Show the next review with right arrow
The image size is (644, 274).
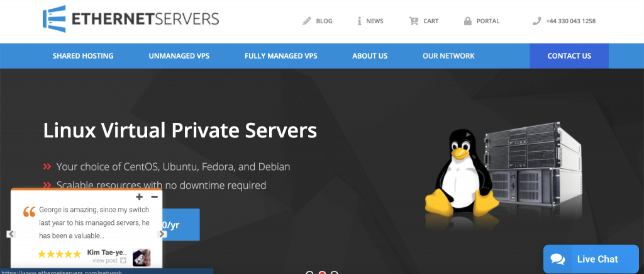click(162, 234)
